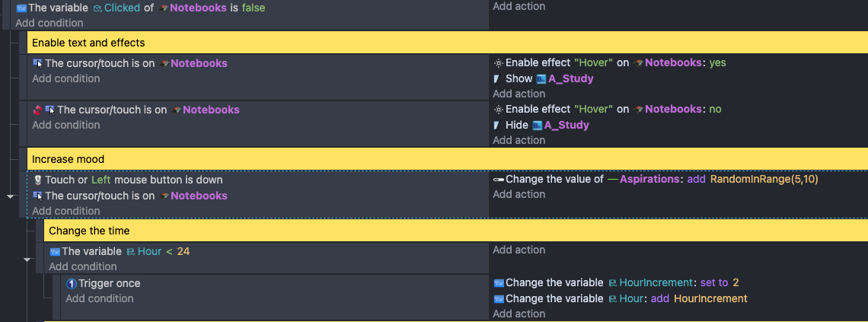Click the mouse icon beside Touch or Left mouse button
The image size is (868, 322).
pyautogui.click(x=37, y=180)
